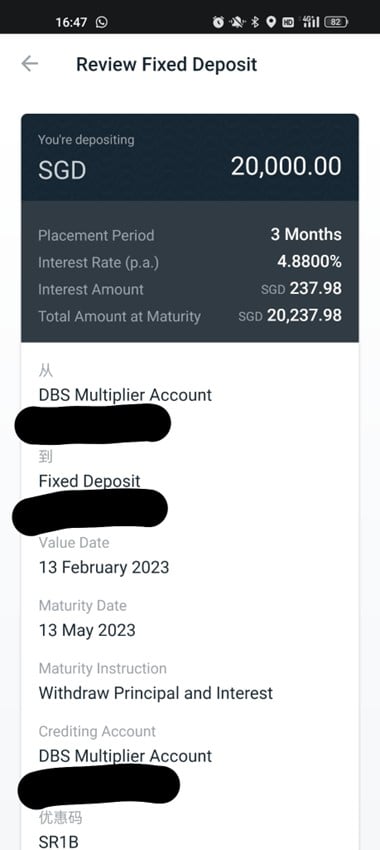Tap the alarm clock status icon
The height and width of the screenshot is (850, 380).
218,22
